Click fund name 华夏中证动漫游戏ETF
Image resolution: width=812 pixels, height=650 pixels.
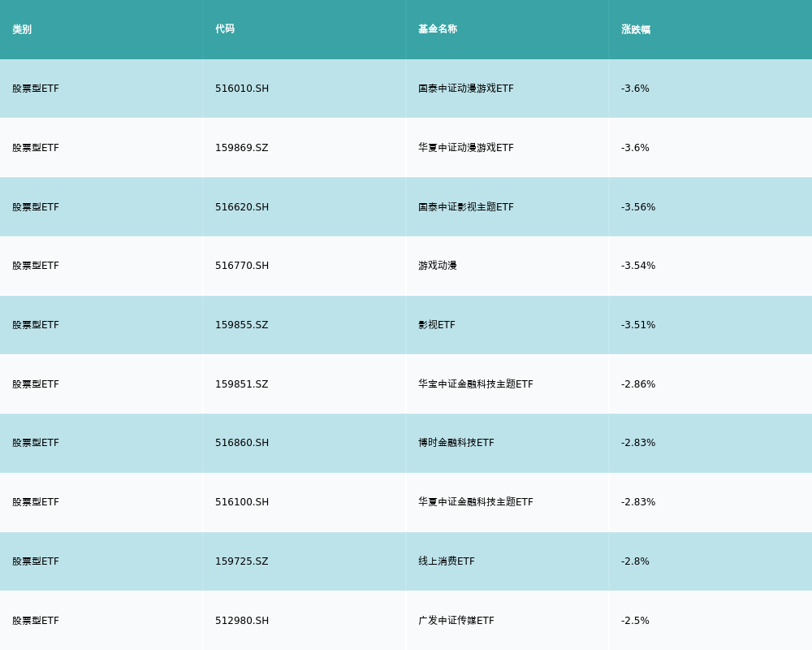466,148
